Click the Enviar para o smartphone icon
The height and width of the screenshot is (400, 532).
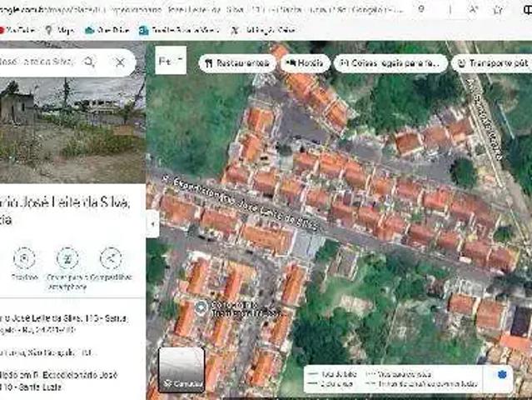pyautogui.click(x=67, y=258)
